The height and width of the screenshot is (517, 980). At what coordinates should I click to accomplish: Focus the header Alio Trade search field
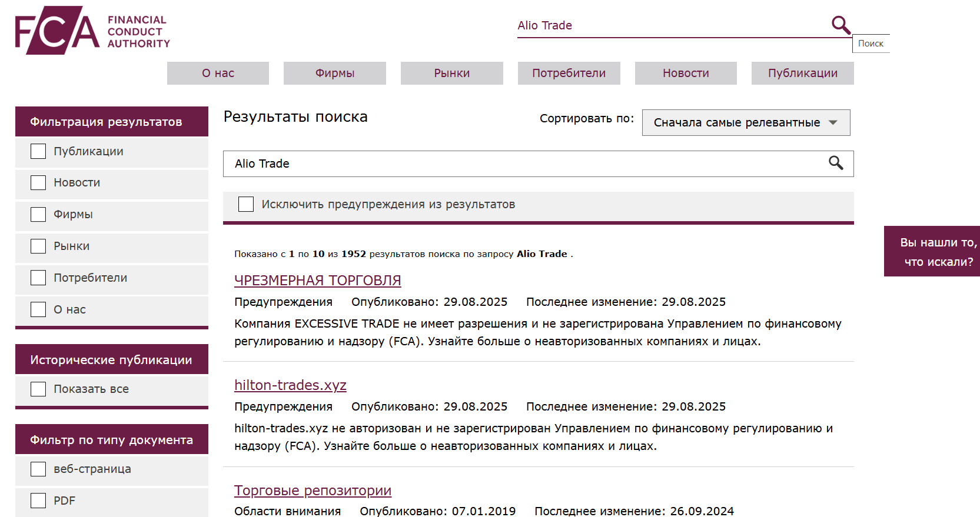coord(673,25)
